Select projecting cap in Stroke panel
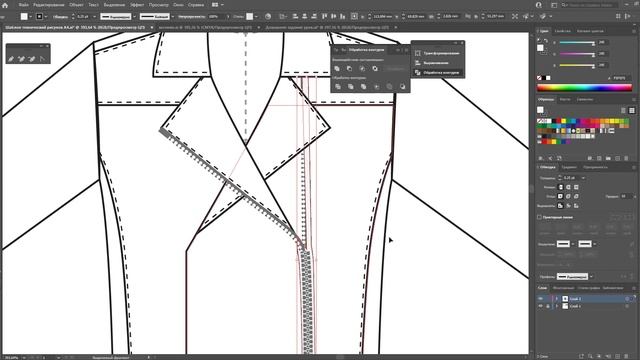Viewport: 640px width, 360px height. tap(576, 187)
